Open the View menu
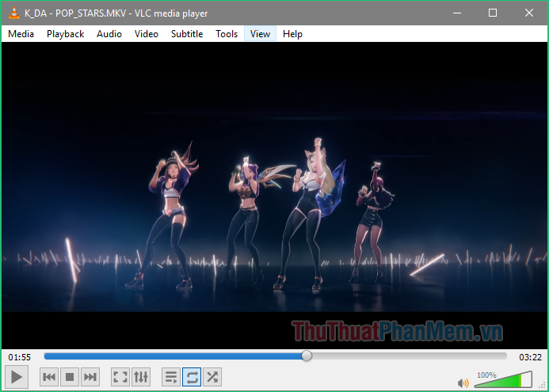 point(260,34)
